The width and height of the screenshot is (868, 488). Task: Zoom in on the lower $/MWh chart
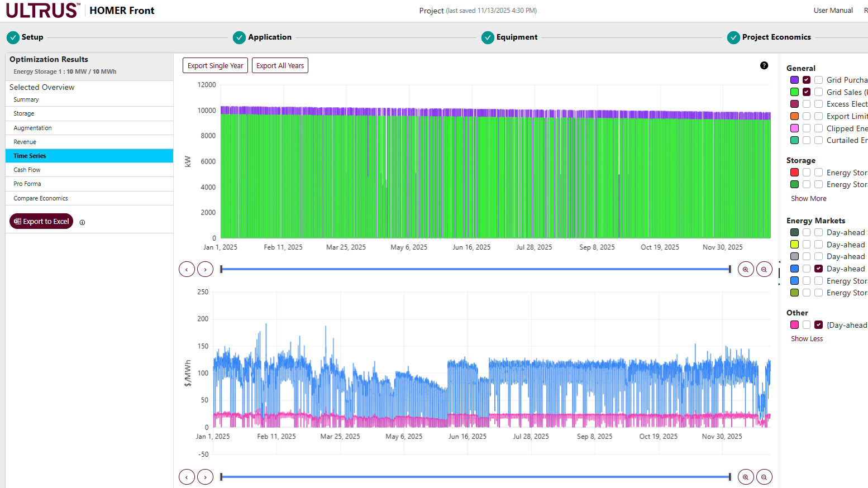point(746,477)
